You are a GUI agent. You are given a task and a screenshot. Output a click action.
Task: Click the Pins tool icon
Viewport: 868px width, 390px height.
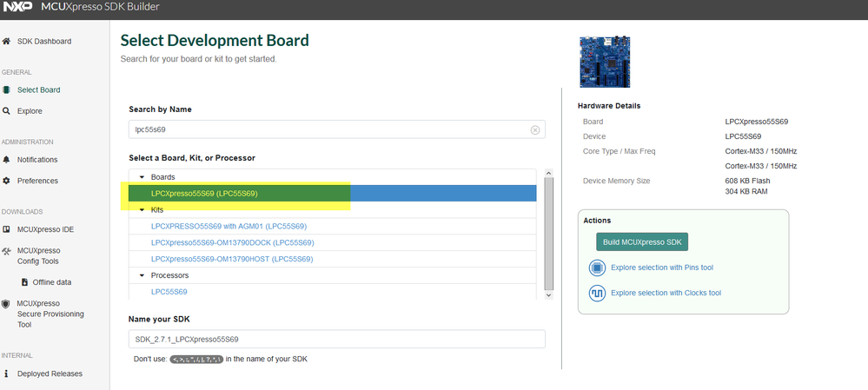pos(597,268)
